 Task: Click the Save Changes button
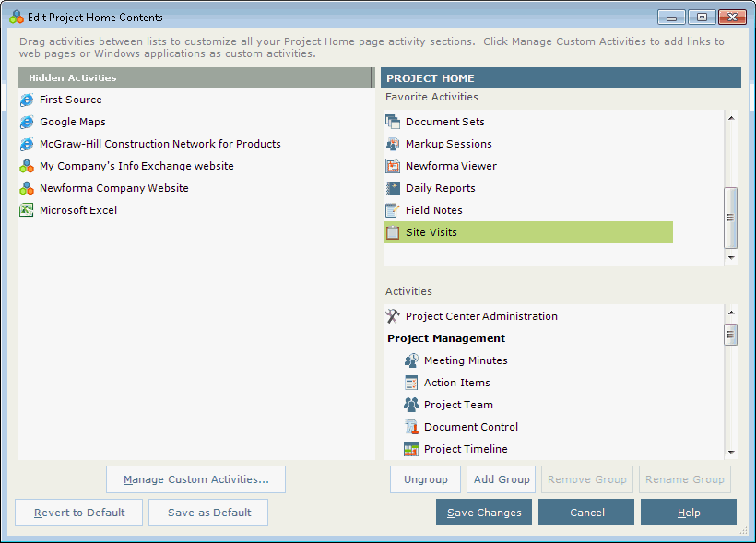[x=484, y=513]
